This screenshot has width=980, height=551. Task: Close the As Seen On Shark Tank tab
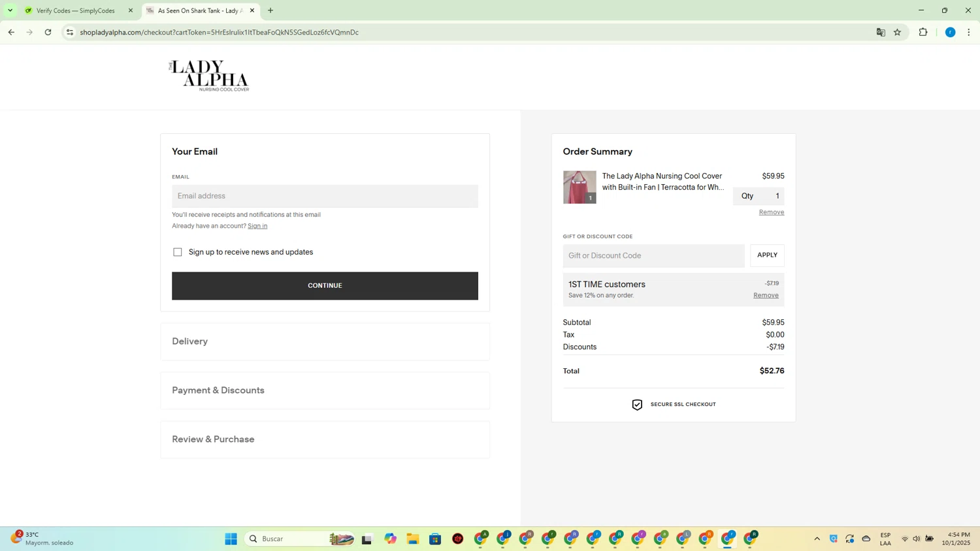(x=252, y=10)
